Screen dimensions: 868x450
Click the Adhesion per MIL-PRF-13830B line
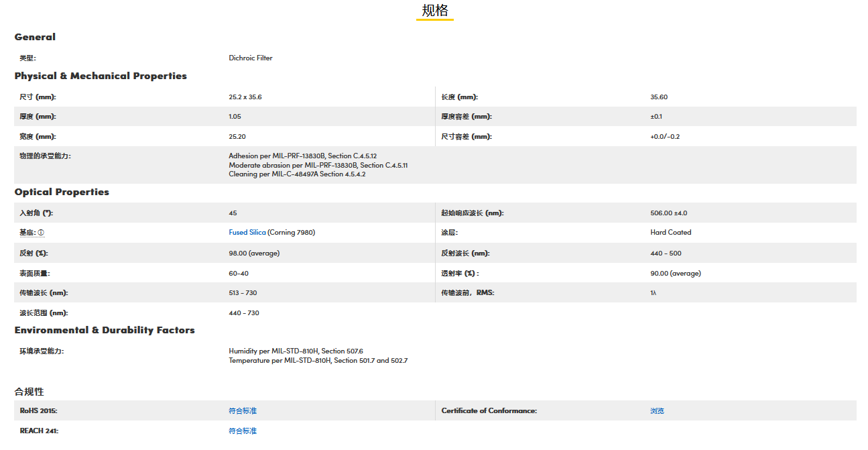click(302, 156)
